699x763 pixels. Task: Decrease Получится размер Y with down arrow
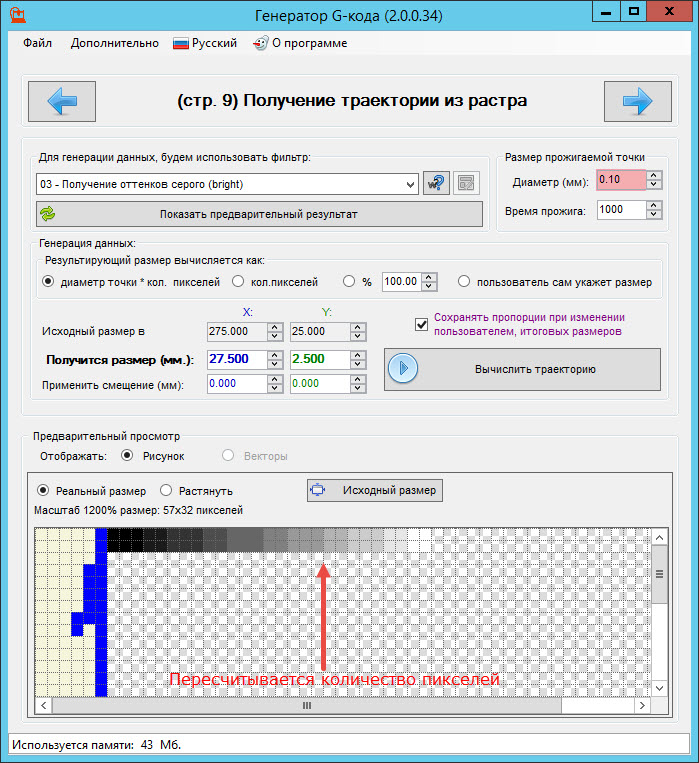coord(358,364)
